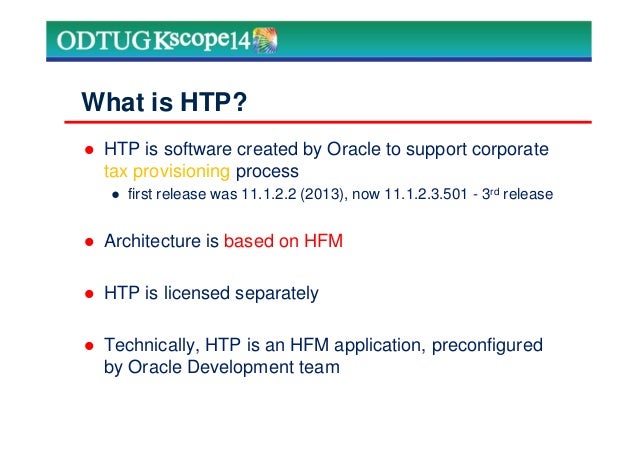Screen dimensions: 638x451
Task: Click 'HTP is software created by Oracle' line
Action: [x=326, y=149]
